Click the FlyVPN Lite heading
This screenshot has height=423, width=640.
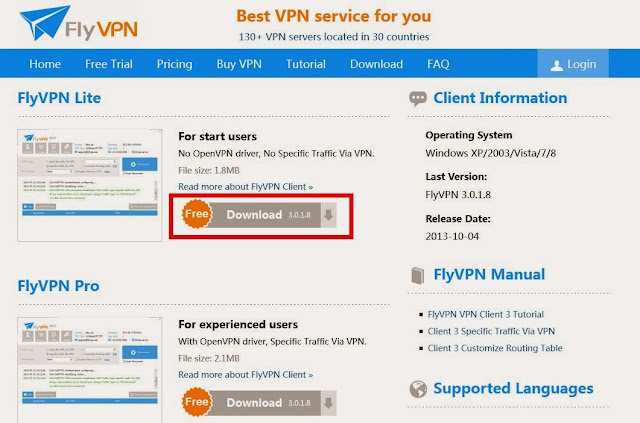pos(59,98)
